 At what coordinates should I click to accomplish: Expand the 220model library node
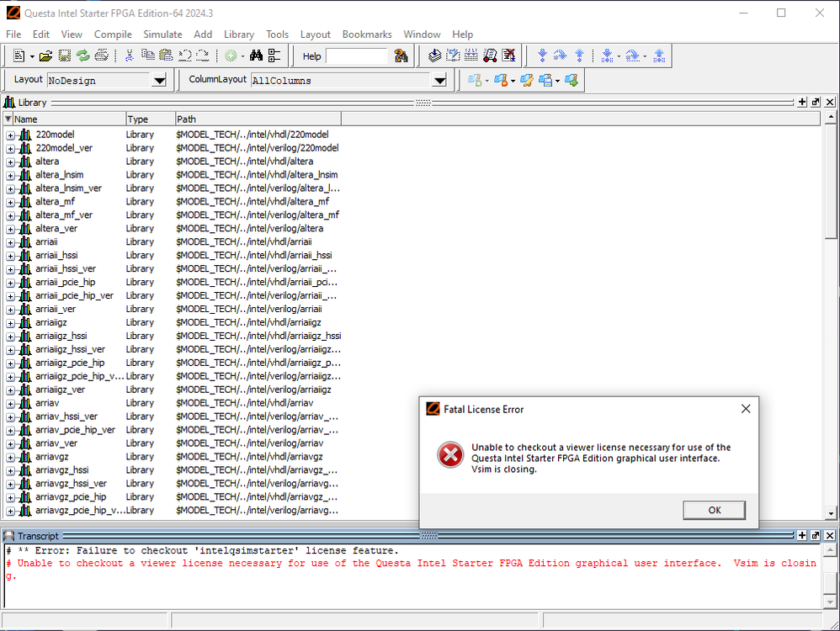point(10,135)
